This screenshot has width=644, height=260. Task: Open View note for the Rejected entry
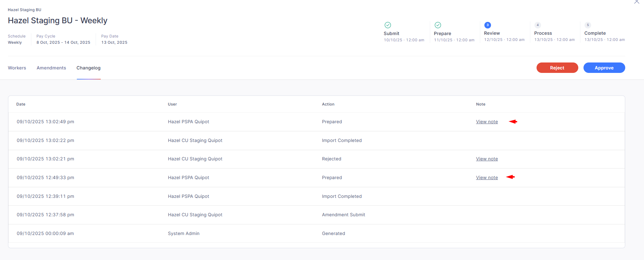click(x=487, y=159)
